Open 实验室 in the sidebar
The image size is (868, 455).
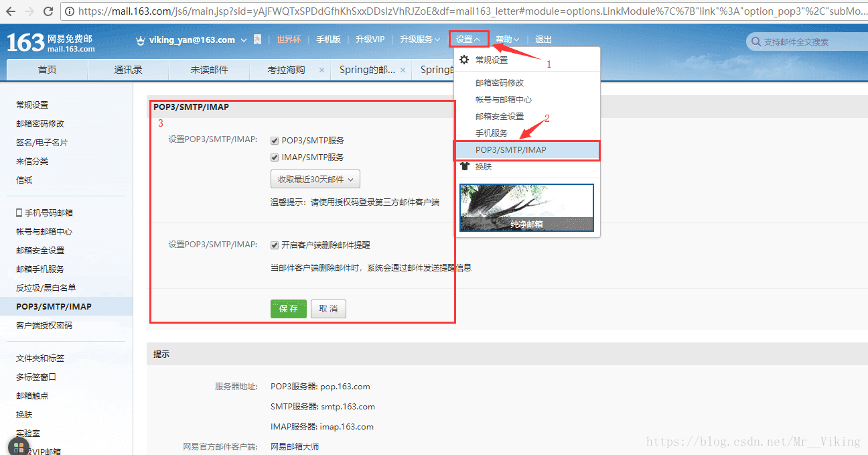tap(28, 434)
